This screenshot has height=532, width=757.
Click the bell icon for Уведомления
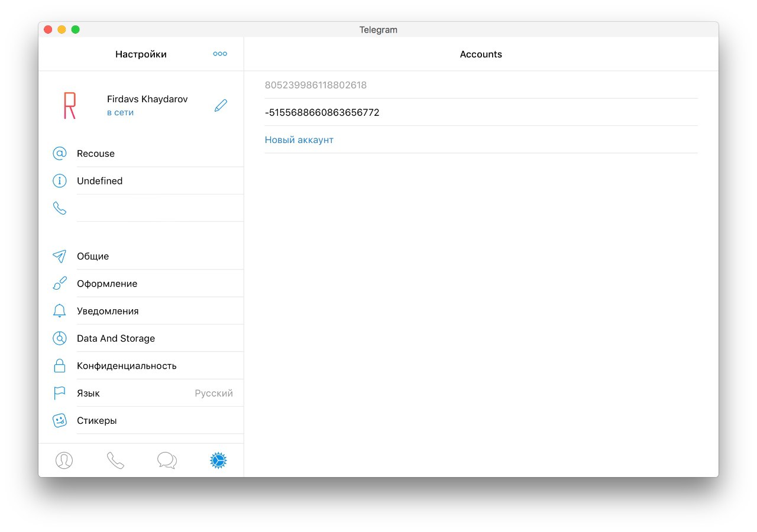tap(60, 311)
